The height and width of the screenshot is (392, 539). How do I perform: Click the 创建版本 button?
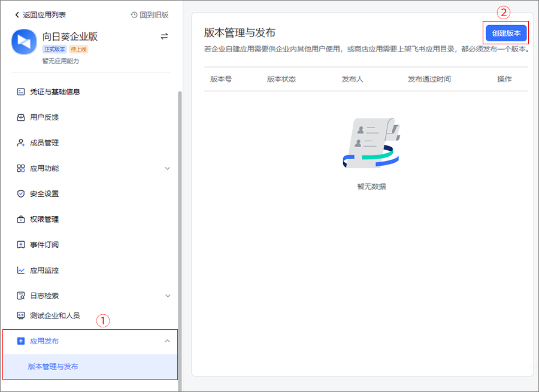pyautogui.click(x=506, y=34)
